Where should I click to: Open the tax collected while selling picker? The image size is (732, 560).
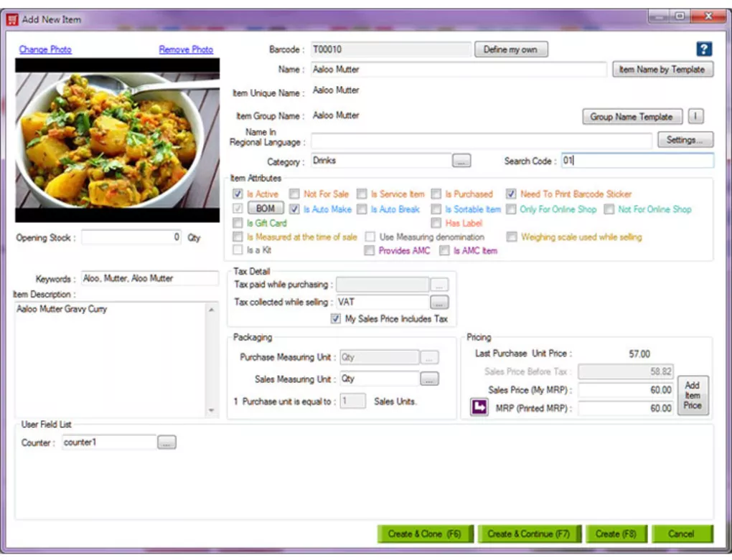(439, 303)
